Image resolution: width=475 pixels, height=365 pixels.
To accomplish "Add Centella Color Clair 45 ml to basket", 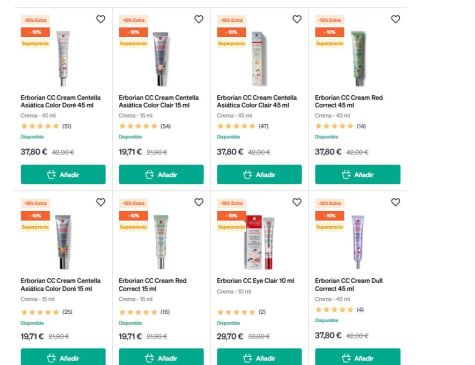I will 259,174.
